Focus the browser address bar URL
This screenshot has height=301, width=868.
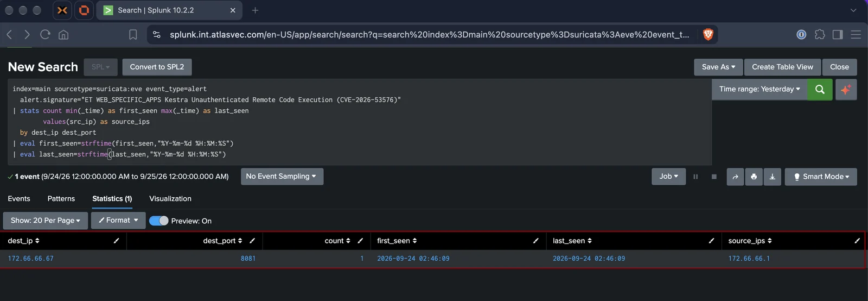pos(429,35)
